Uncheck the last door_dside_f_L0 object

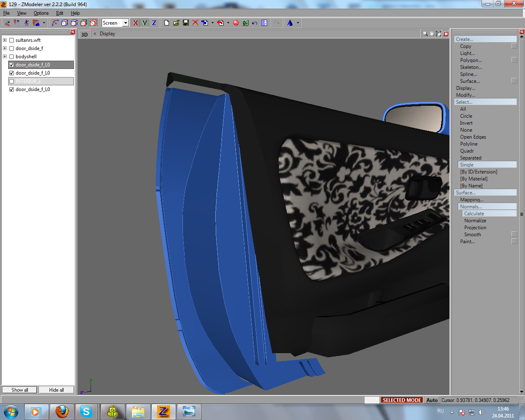pyautogui.click(x=11, y=89)
